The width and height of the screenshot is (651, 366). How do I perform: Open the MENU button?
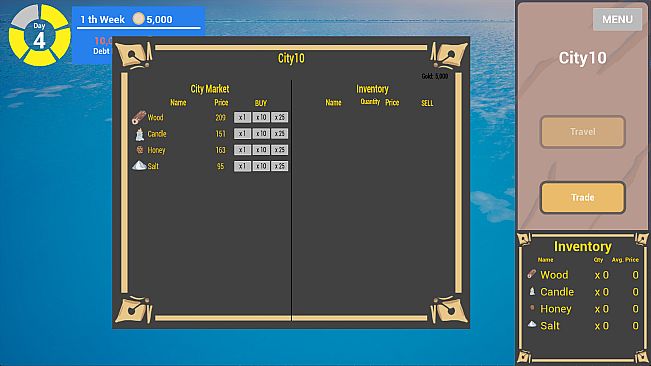point(617,19)
